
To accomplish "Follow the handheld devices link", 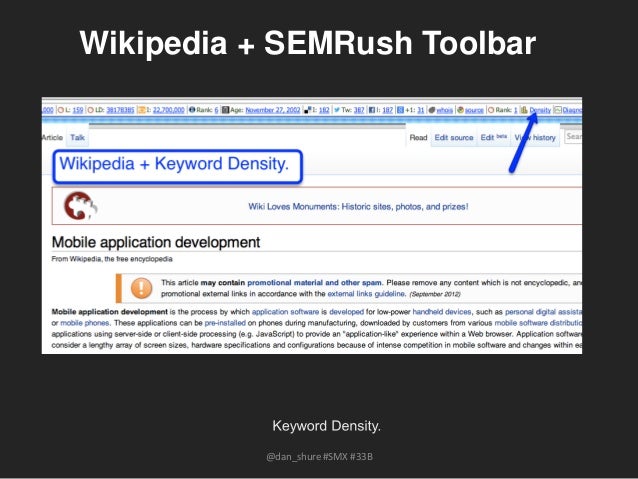I will [x=441, y=312].
